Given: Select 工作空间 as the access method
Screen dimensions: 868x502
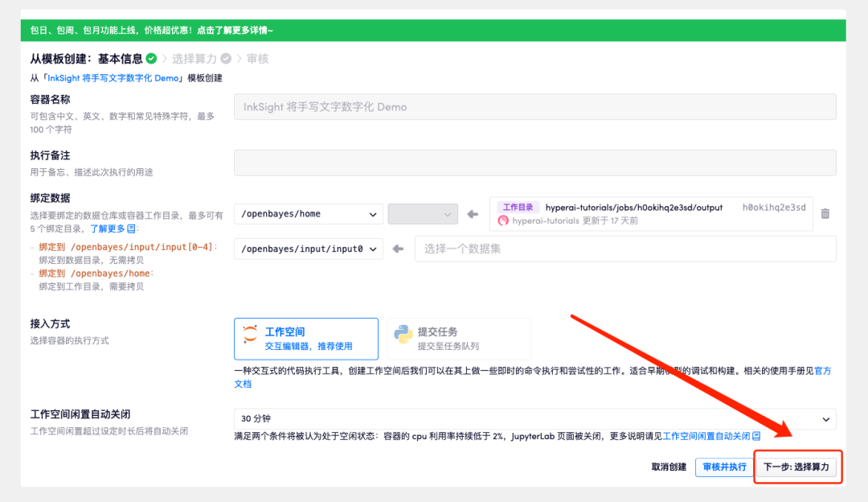Looking at the screenshot, I should coord(306,339).
